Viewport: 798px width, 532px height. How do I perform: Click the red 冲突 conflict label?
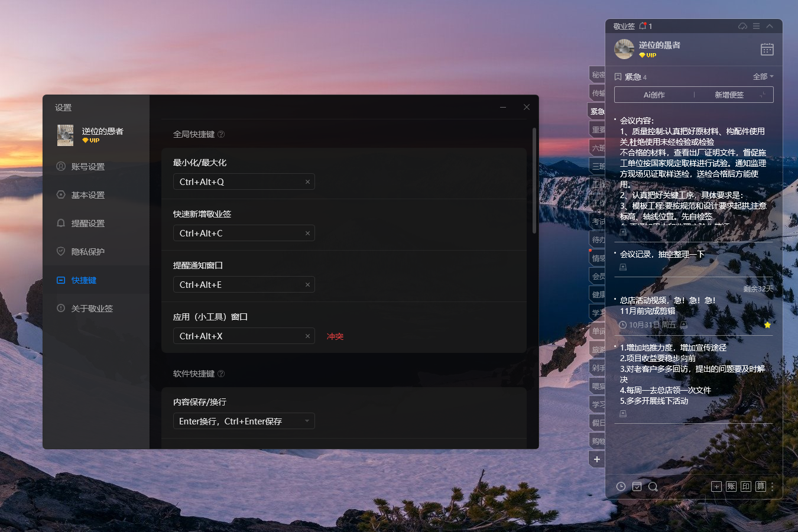335,336
